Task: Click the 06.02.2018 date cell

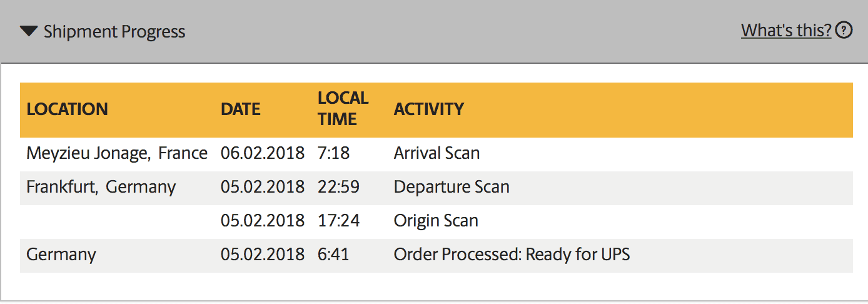Action: coord(263,153)
